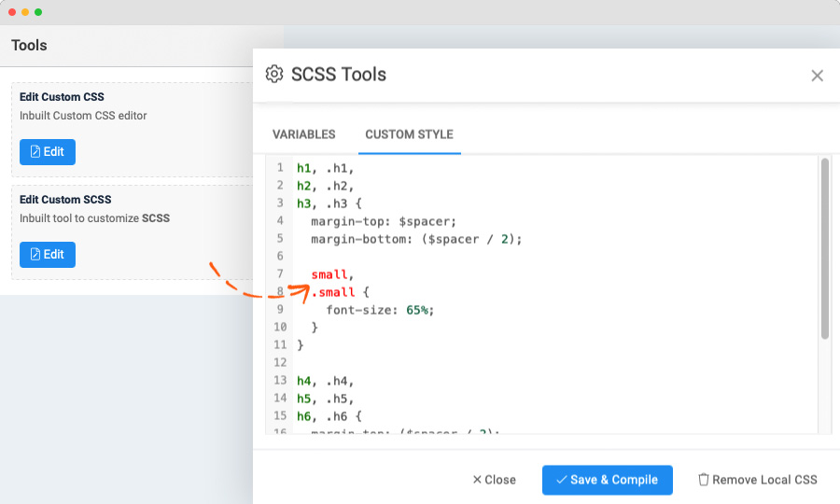
Task: Click the 'h5, .h5,' code line
Action: click(325, 399)
